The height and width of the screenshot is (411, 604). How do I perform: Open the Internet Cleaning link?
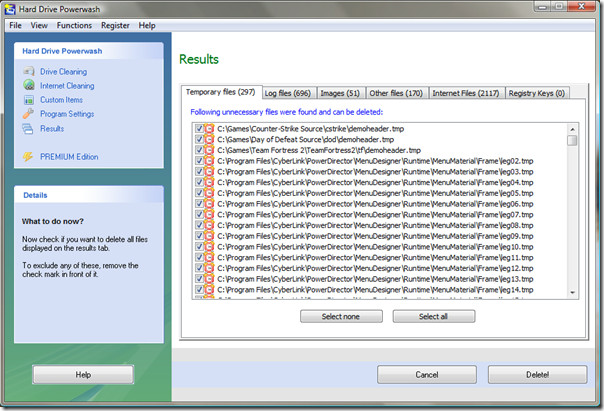tap(67, 86)
